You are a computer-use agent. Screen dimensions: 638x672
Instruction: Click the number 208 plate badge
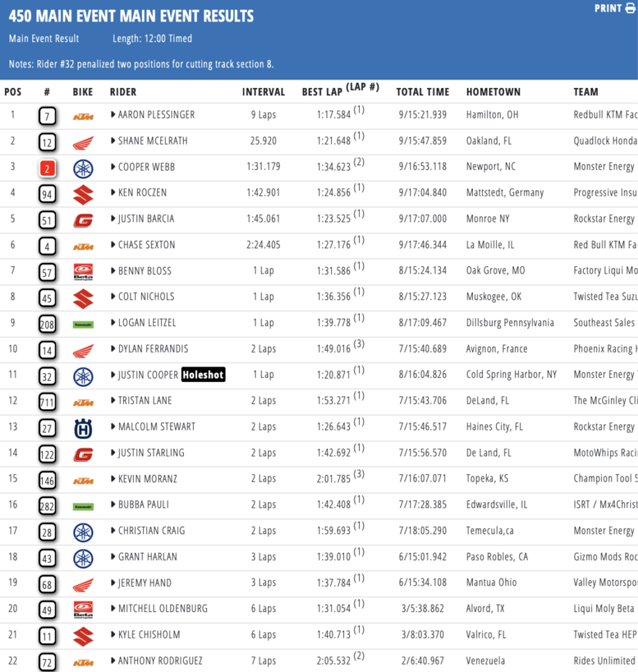(47, 324)
